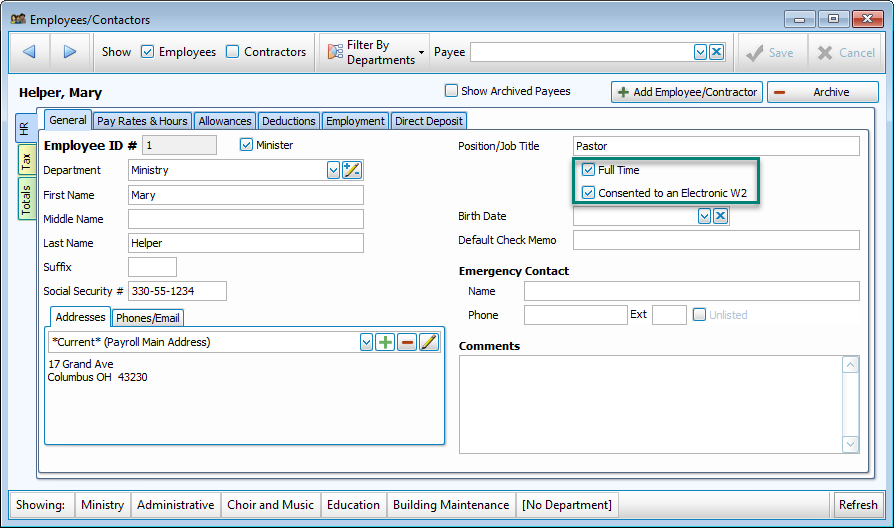Click the edit departments icon beside Department

(351, 170)
